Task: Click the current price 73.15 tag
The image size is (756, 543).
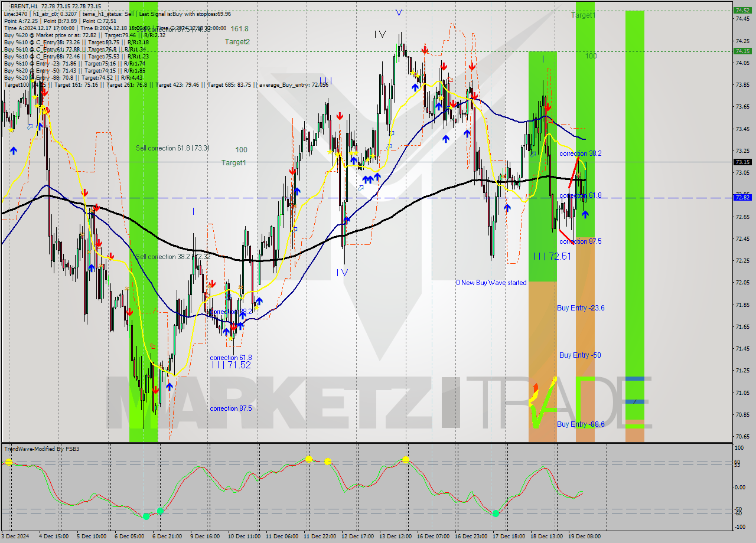Action: [x=742, y=162]
